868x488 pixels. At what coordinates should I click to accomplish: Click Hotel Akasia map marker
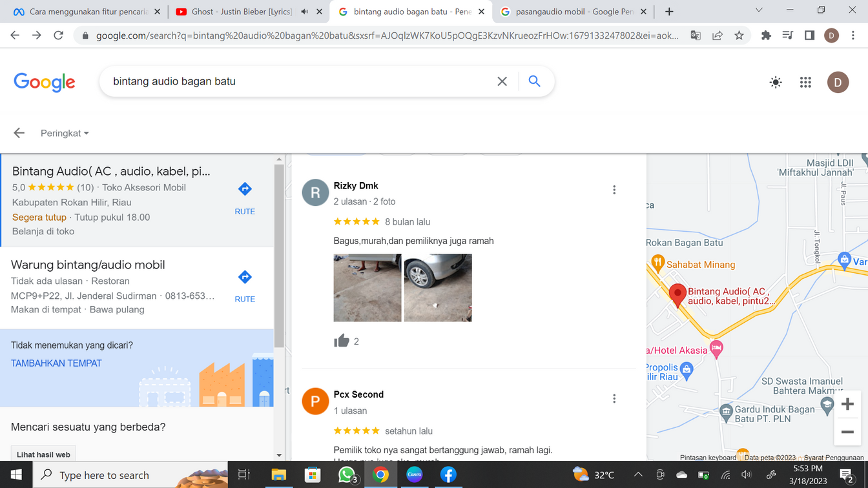coord(716,349)
